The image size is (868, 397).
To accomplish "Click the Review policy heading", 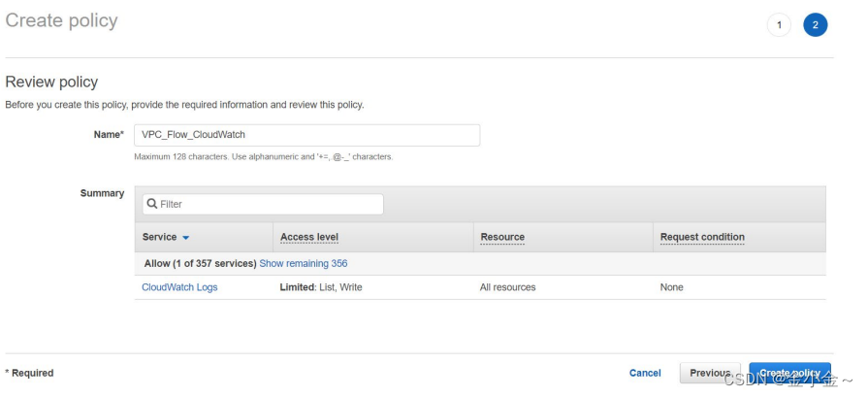I will click(x=51, y=83).
